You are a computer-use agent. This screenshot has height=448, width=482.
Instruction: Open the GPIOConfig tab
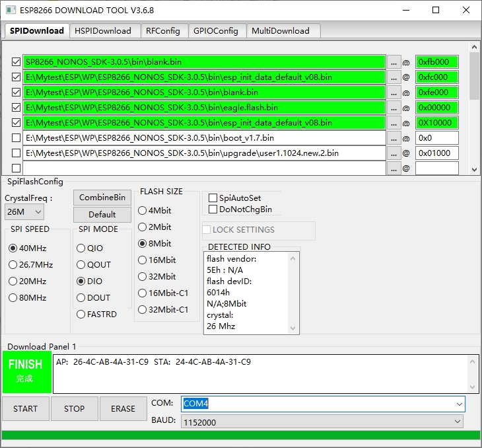click(x=216, y=31)
